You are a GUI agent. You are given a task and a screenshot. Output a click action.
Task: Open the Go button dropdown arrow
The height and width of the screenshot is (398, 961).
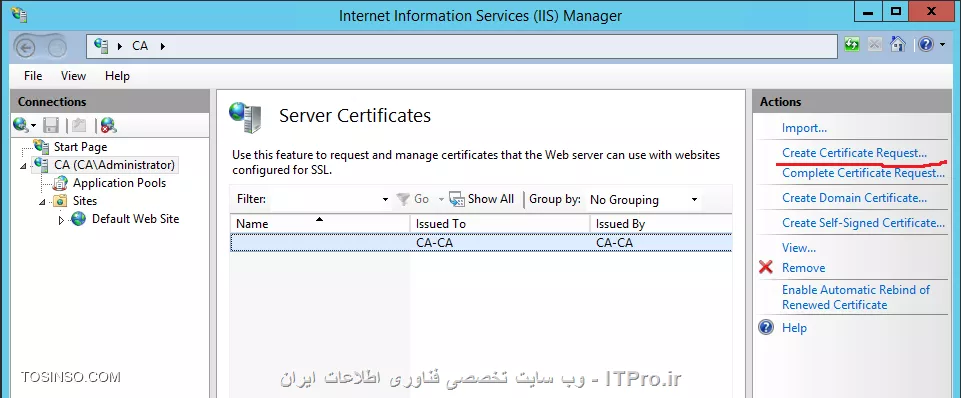tap(441, 199)
